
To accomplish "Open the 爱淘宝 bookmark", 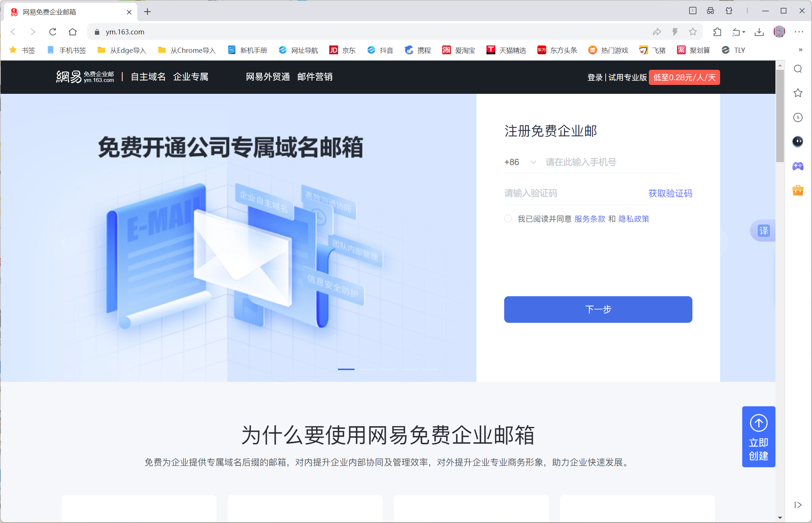I will tap(459, 50).
